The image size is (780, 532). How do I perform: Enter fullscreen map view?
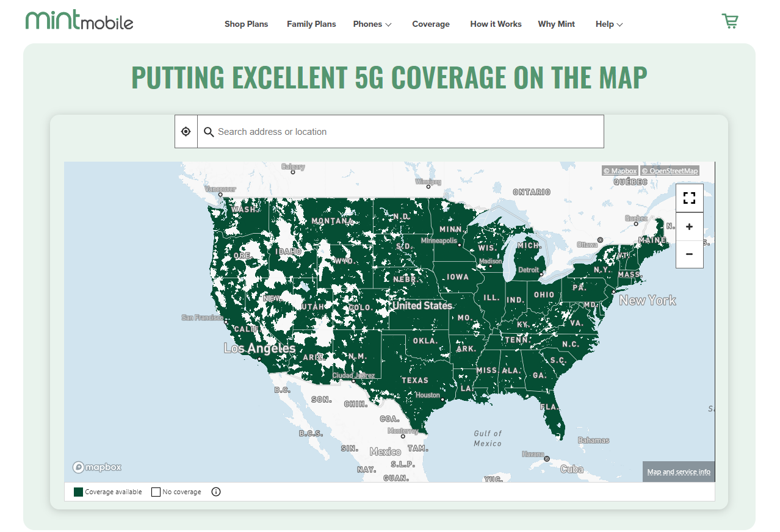[689, 198]
